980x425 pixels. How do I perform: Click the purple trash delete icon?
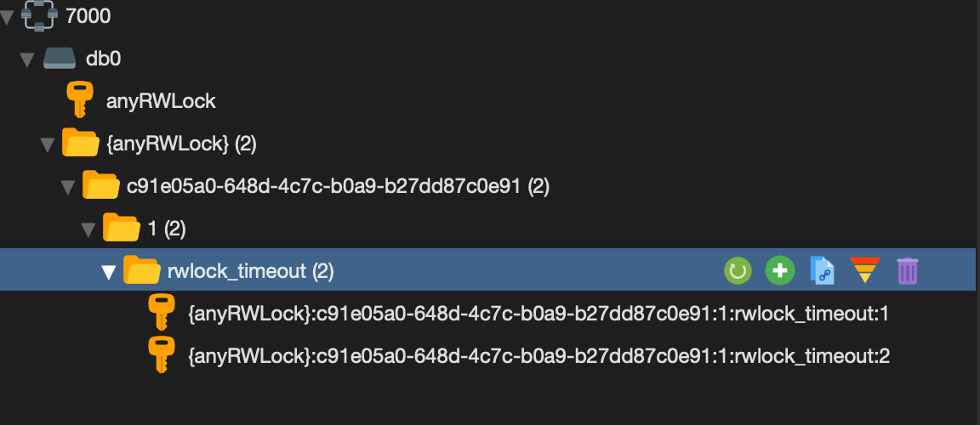(908, 271)
